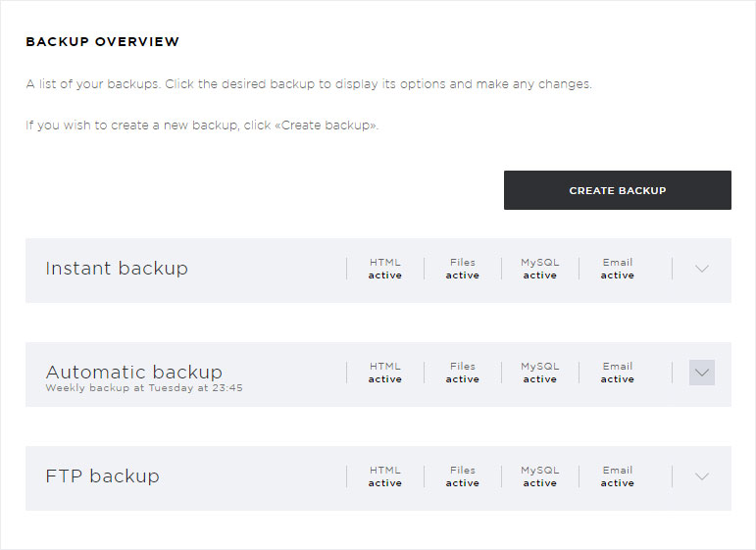Select Files active status in Instant backup

[463, 269]
